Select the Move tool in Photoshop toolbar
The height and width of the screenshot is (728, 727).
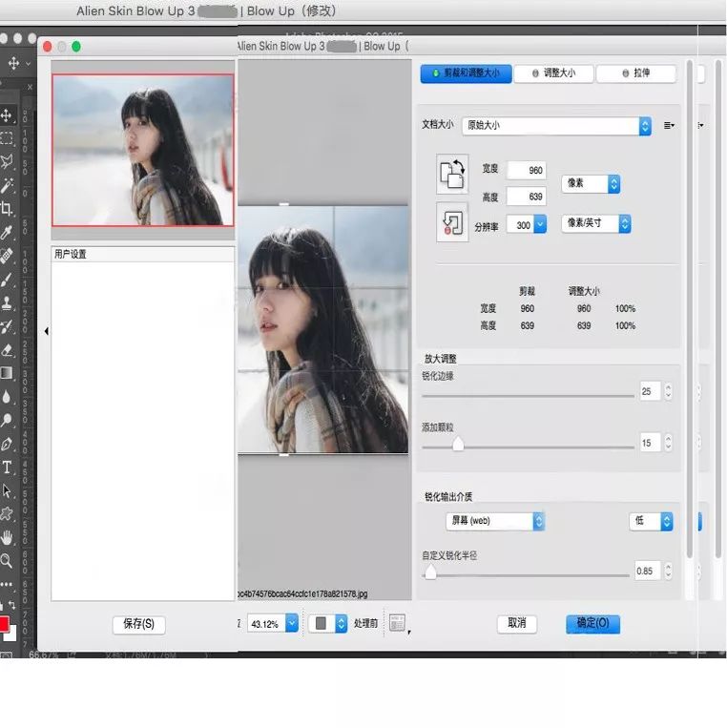click(x=7, y=115)
